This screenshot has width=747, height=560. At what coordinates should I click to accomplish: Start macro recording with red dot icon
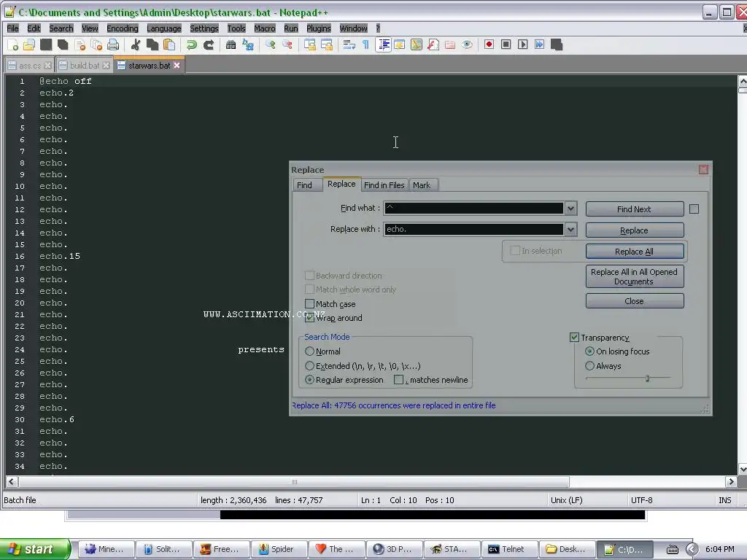pos(489,44)
